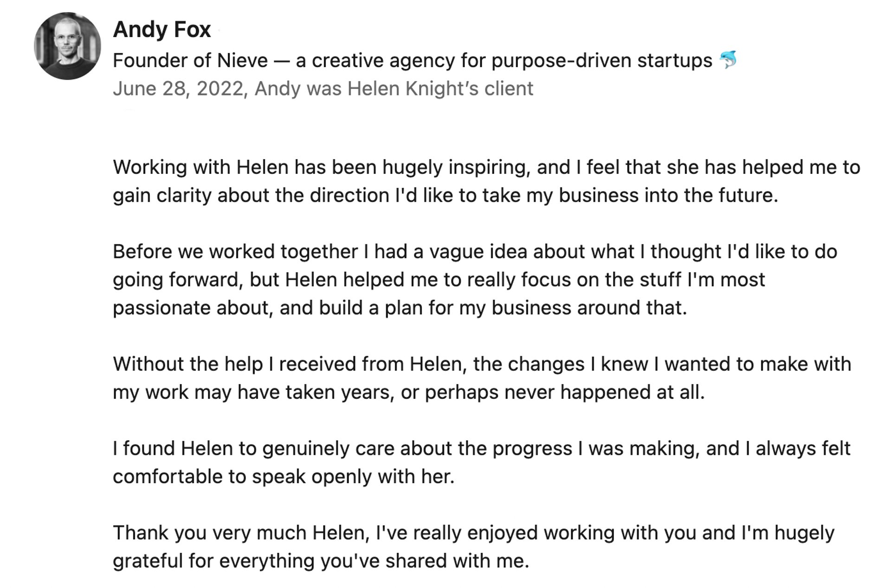
Task: Click the line starting I found Helen
Action: (x=481, y=449)
